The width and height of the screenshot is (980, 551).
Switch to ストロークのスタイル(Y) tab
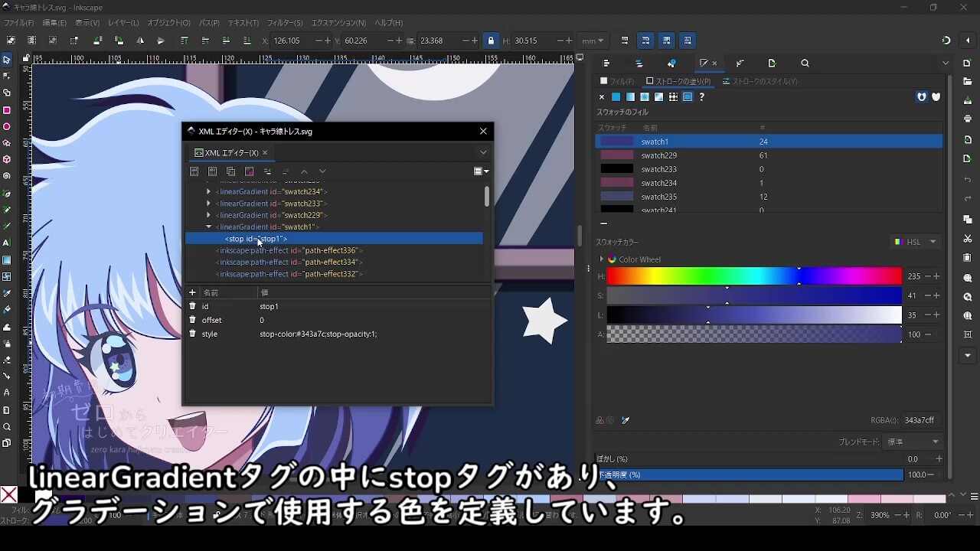pos(760,81)
